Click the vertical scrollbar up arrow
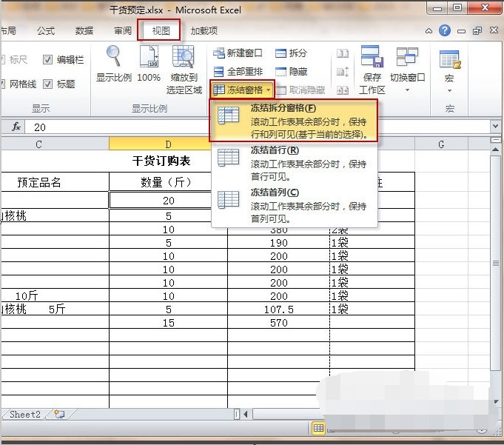Viewport: 504px width, 445px height. coord(495,150)
